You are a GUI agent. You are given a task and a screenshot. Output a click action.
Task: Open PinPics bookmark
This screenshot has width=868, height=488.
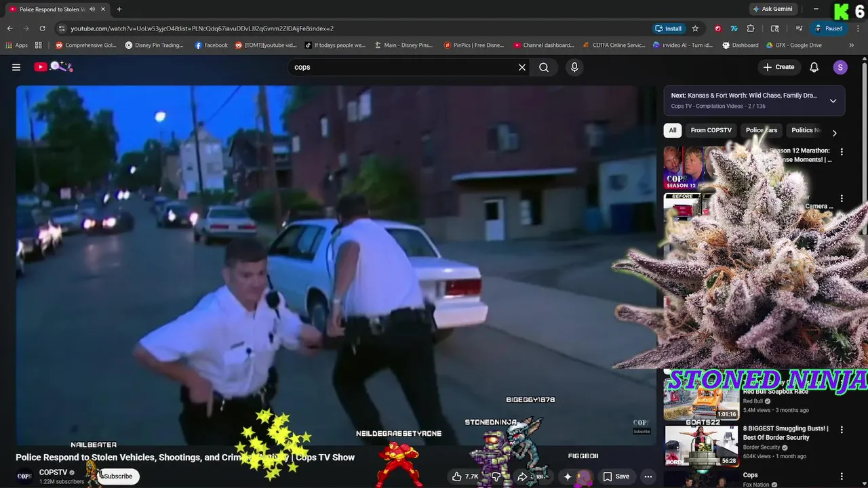point(474,45)
